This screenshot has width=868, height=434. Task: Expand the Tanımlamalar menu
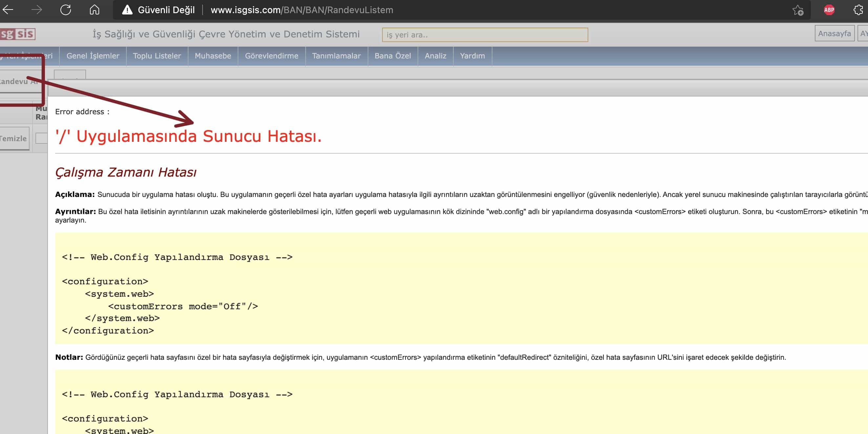pos(336,56)
